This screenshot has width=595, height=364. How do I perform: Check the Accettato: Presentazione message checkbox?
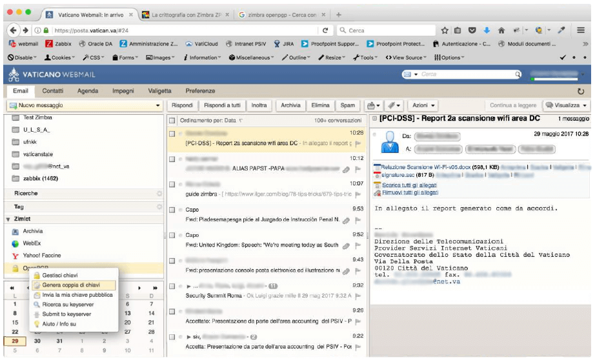(172, 312)
